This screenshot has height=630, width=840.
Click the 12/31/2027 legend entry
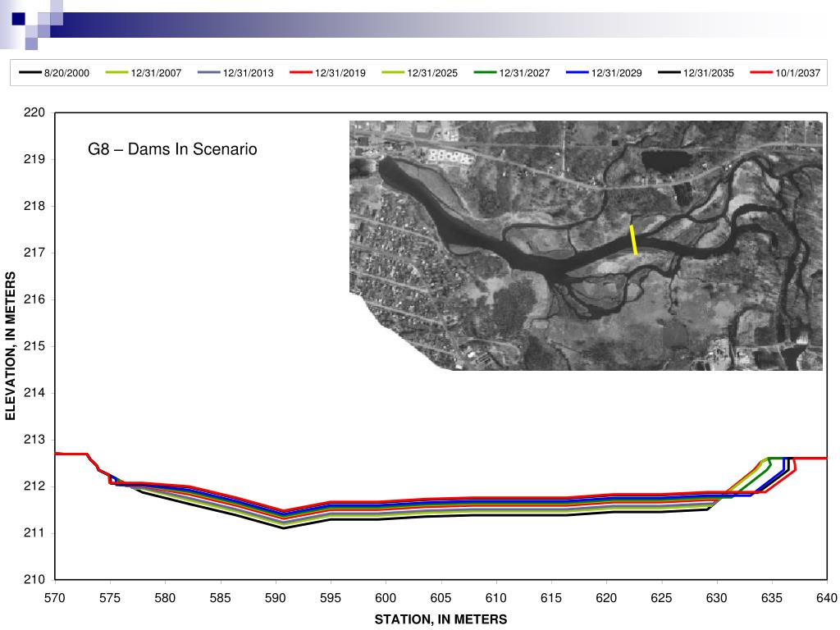(512, 73)
